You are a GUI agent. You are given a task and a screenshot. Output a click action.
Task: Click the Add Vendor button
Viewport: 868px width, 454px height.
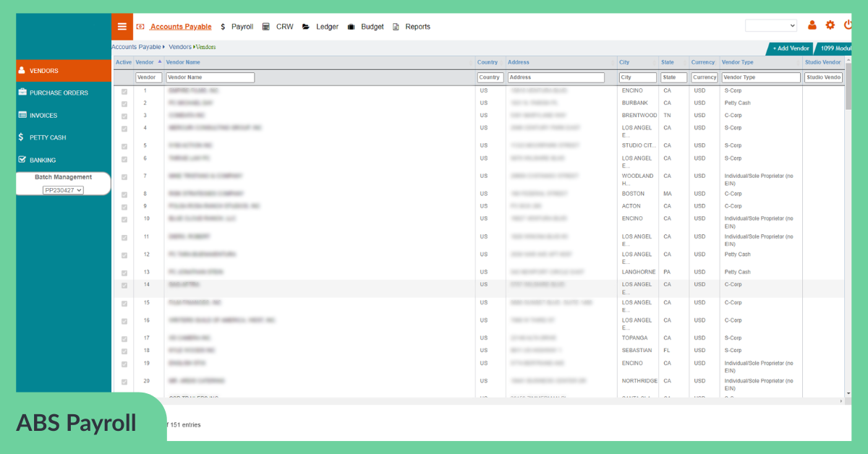pyautogui.click(x=791, y=48)
